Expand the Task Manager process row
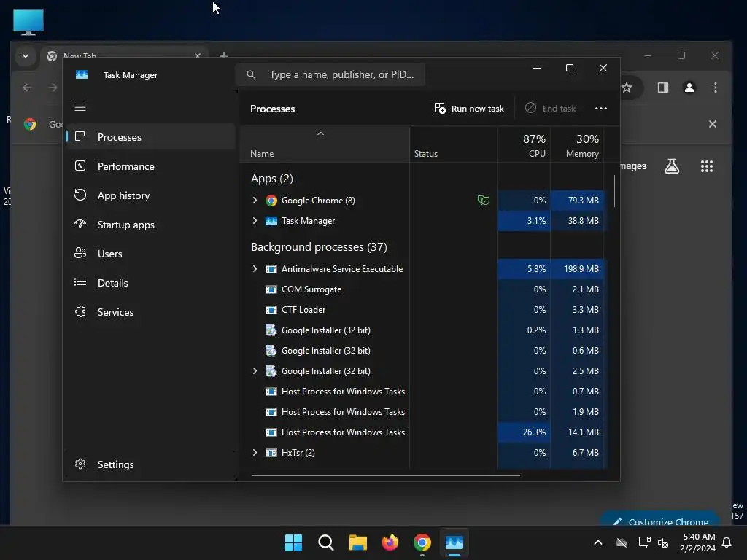747x560 pixels. (x=255, y=220)
